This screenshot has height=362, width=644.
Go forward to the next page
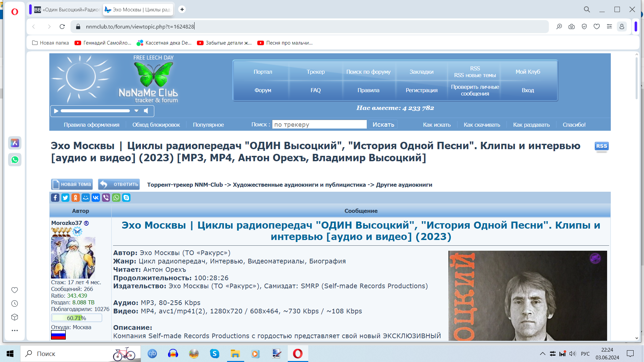49,26
